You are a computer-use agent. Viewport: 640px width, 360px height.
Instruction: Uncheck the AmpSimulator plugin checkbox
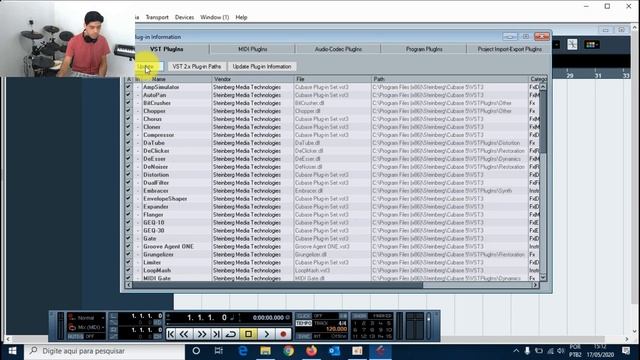click(x=128, y=87)
